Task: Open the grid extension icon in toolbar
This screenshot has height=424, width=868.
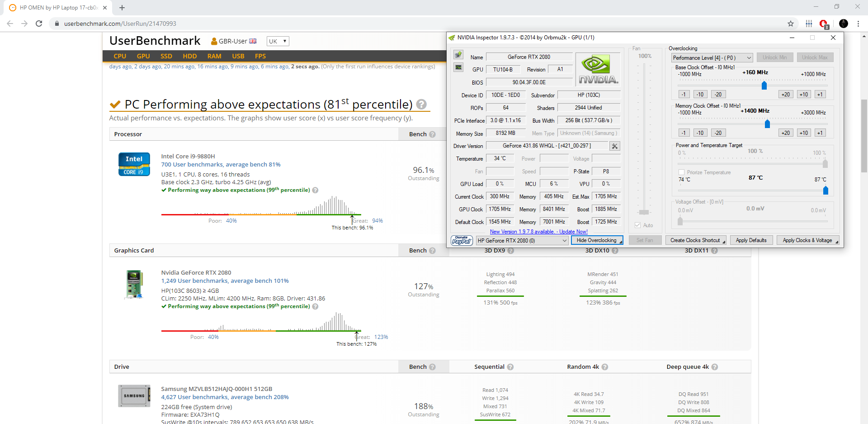Action: (809, 24)
